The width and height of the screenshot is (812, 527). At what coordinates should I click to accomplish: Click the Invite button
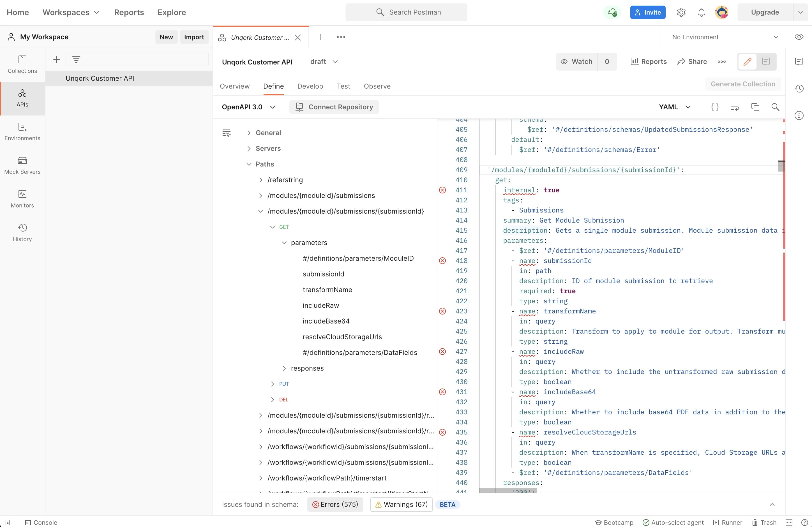tap(647, 12)
